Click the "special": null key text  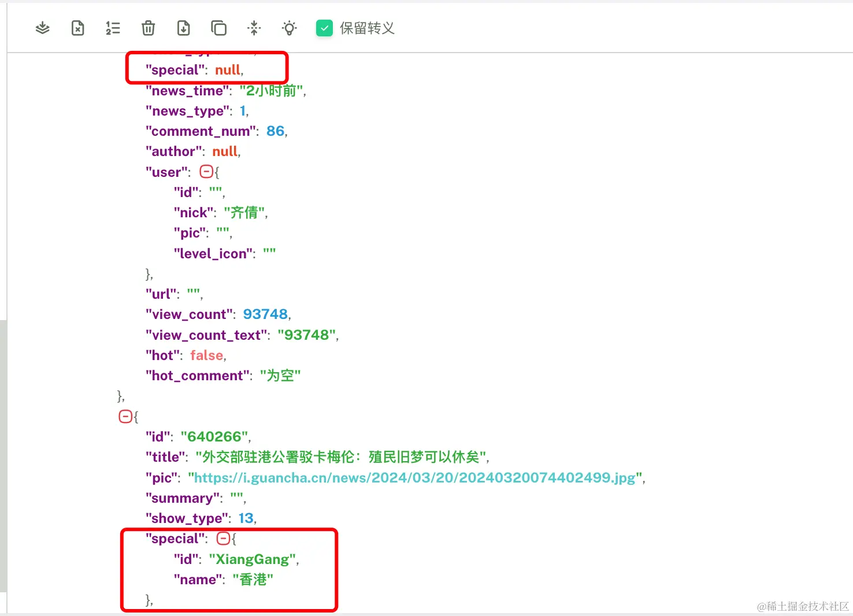tap(176, 70)
